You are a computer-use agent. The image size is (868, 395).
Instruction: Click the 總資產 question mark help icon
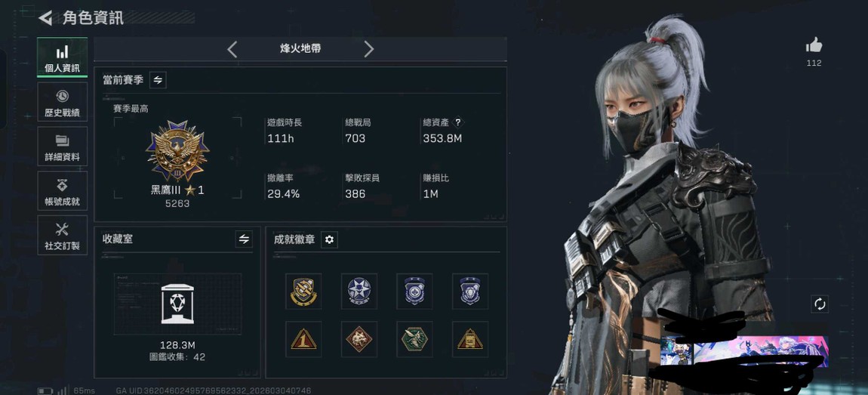pyautogui.click(x=457, y=122)
